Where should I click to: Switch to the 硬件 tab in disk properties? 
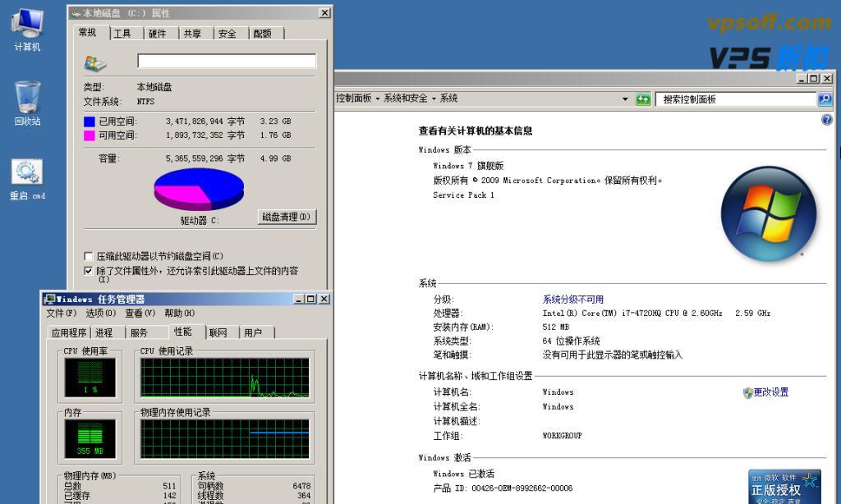[157, 34]
